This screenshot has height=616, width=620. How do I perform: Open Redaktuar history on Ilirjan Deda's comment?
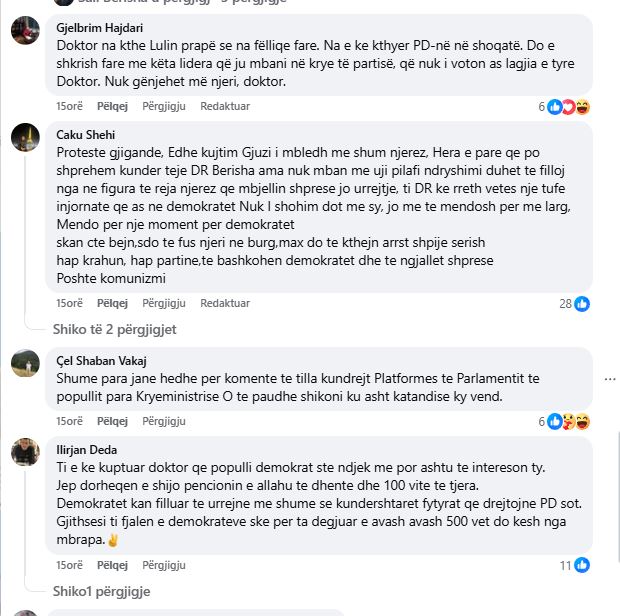(225, 565)
